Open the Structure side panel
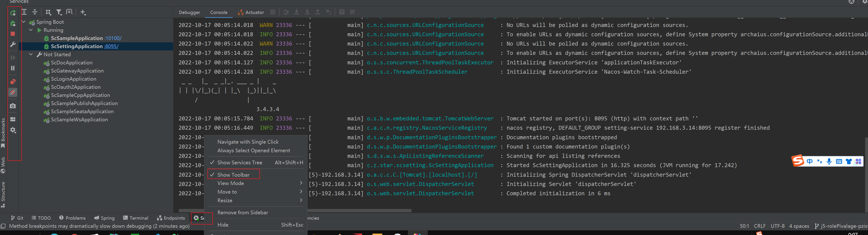This screenshot has width=868, height=235. tap(3, 195)
